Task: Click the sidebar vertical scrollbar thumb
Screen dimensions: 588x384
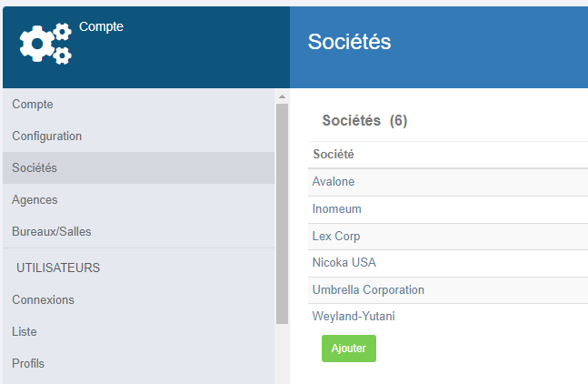Action: tap(282, 214)
